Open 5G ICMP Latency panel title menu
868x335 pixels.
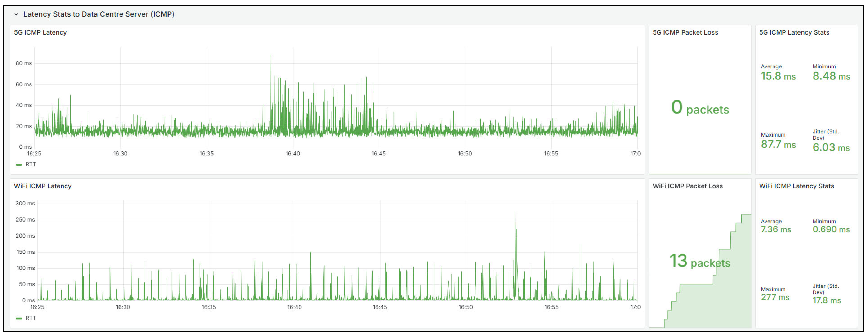(x=40, y=32)
